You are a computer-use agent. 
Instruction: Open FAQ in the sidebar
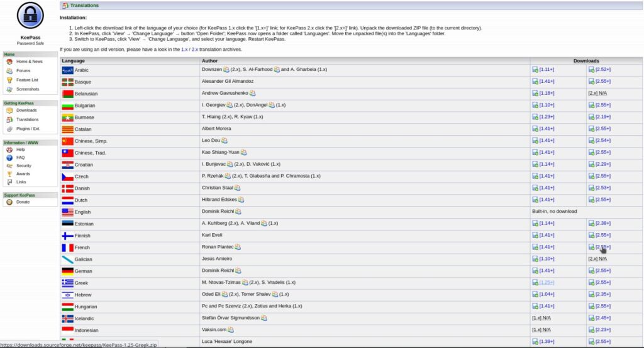coord(21,158)
